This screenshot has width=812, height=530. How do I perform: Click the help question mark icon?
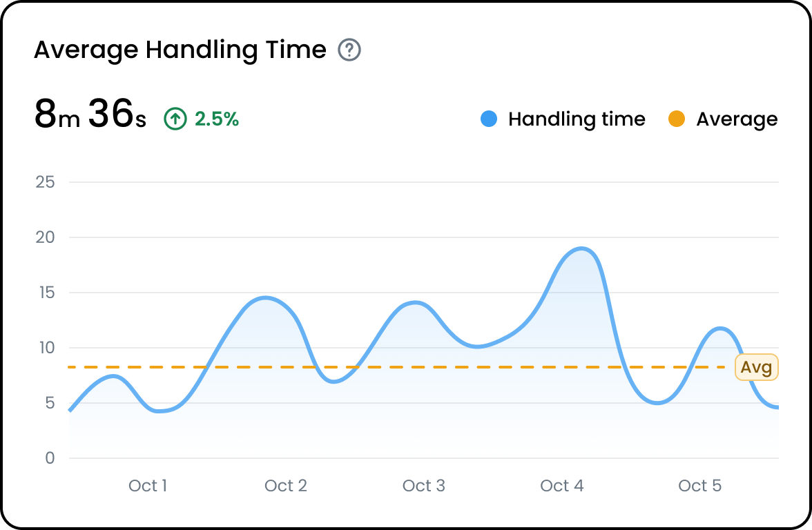point(349,50)
